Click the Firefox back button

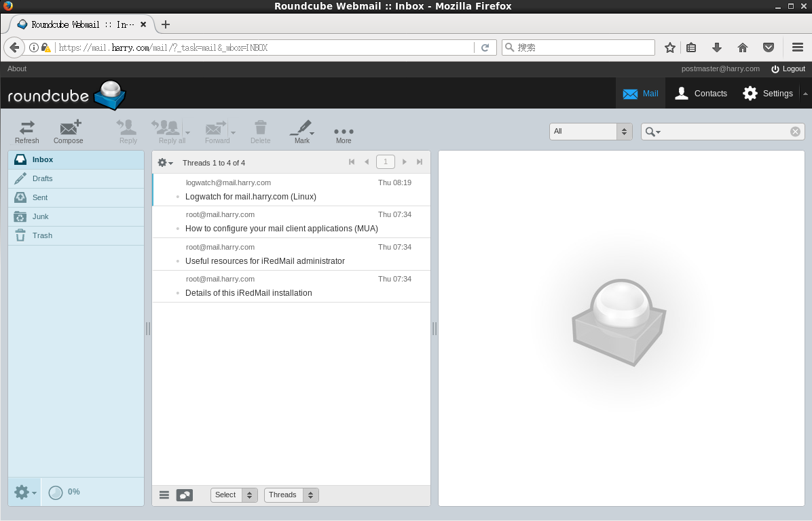(14, 47)
